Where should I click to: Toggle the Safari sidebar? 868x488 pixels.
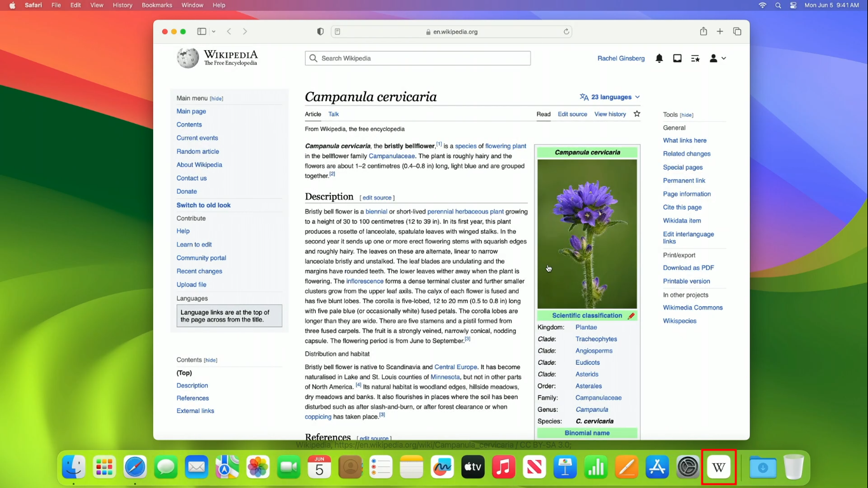201,31
